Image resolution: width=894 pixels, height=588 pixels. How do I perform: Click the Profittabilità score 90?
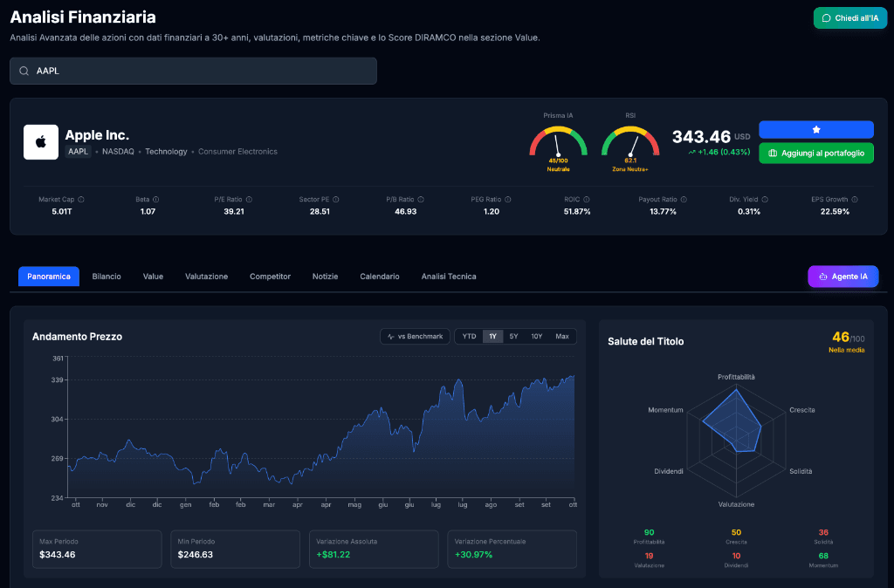click(649, 532)
